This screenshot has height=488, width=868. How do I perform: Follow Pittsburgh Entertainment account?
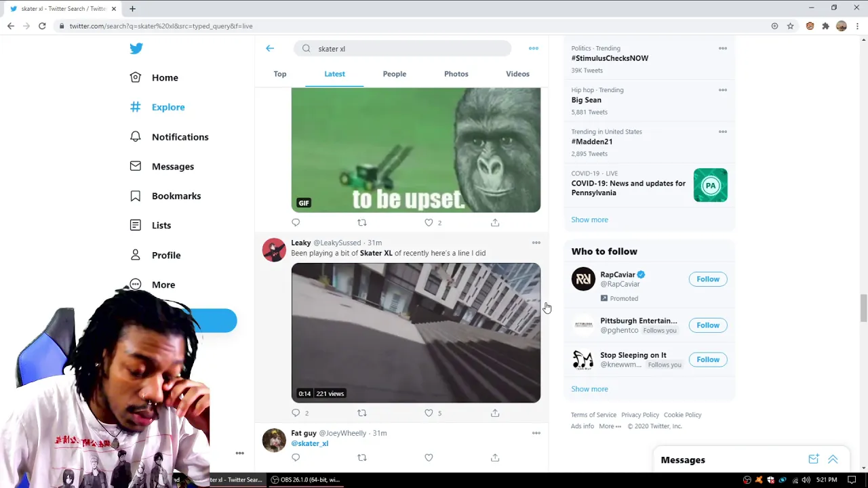pyautogui.click(x=708, y=325)
